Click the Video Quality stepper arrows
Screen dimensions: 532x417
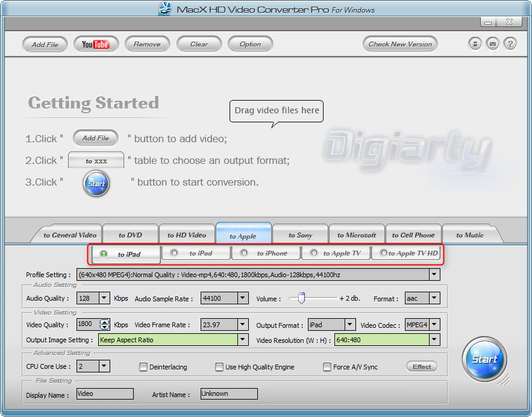104,324
